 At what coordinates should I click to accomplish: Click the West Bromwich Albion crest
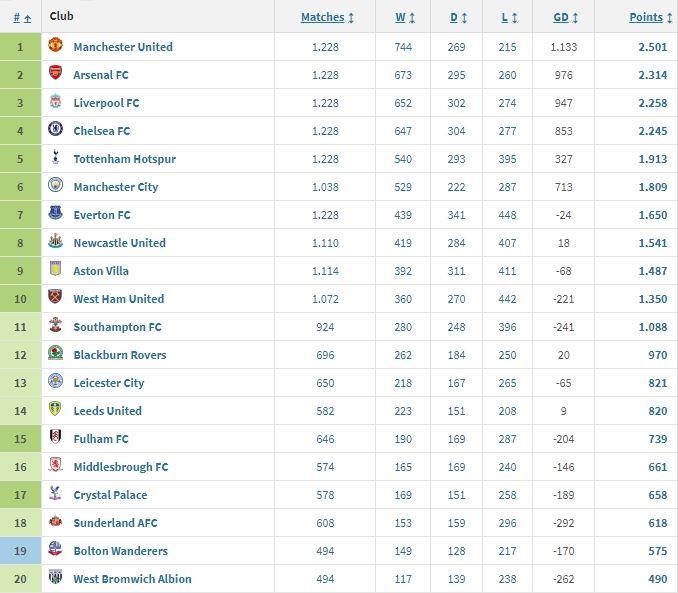tap(55, 577)
